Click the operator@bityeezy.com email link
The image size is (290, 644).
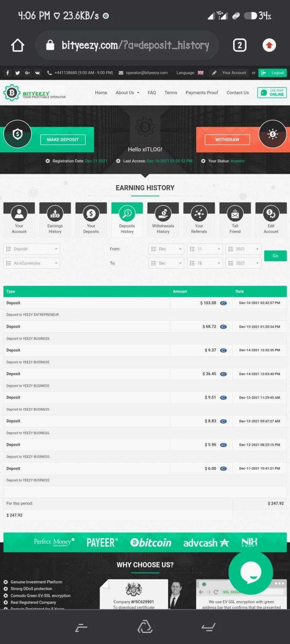[x=147, y=73]
